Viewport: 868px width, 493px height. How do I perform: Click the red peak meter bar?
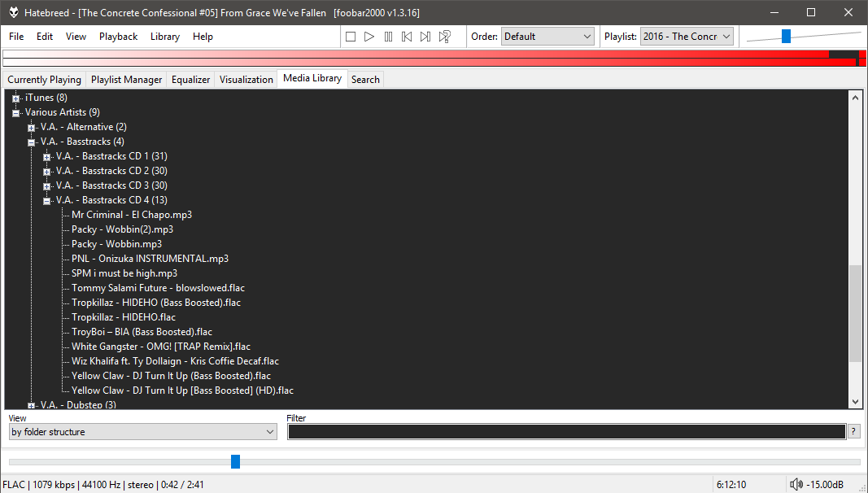pyautogui.click(x=434, y=59)
